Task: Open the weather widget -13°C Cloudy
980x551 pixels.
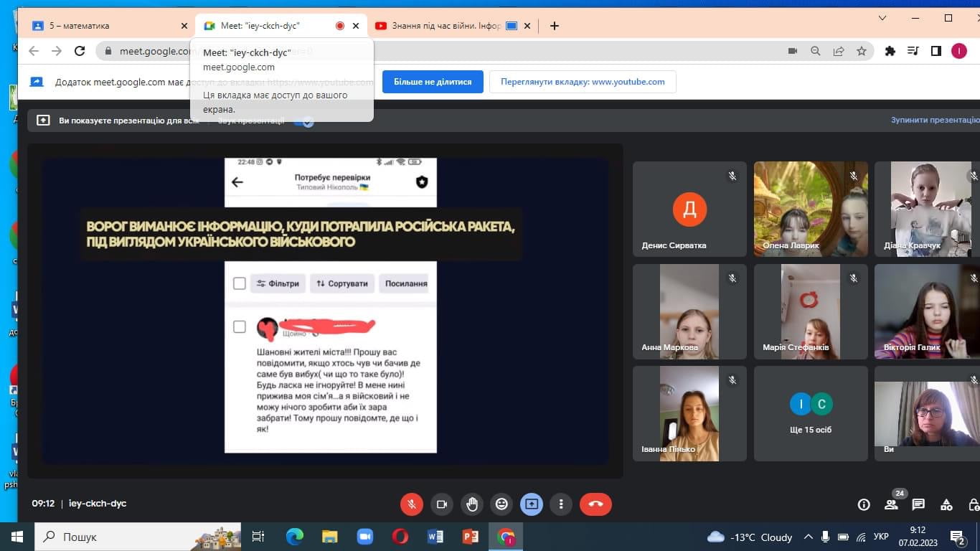Action: click(x=750, y=537)
